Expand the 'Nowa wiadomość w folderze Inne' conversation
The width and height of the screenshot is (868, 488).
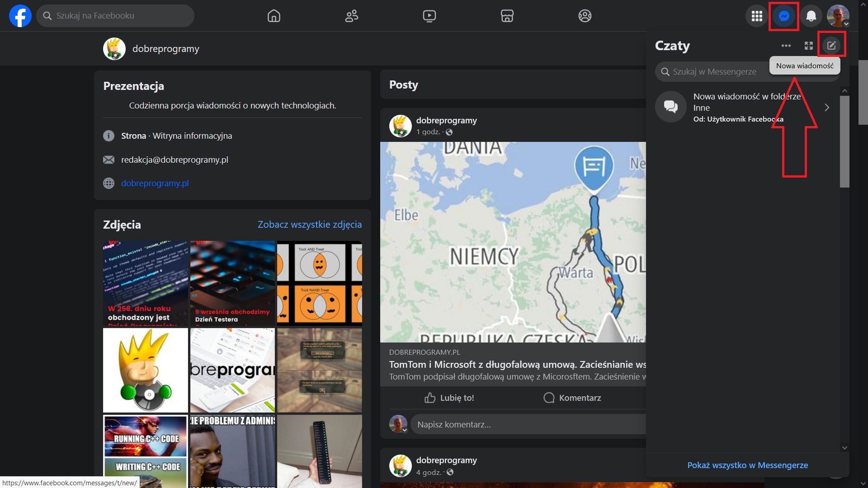(827, 107)
